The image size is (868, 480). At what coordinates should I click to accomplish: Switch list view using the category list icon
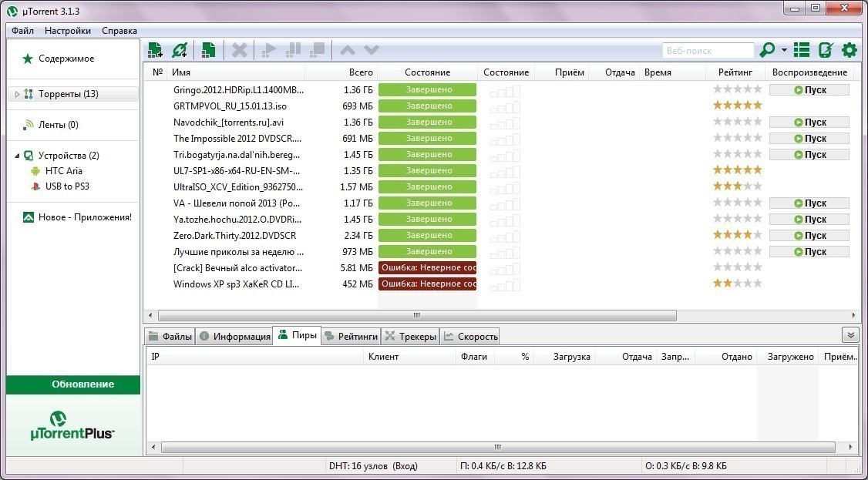coord(802,50)
